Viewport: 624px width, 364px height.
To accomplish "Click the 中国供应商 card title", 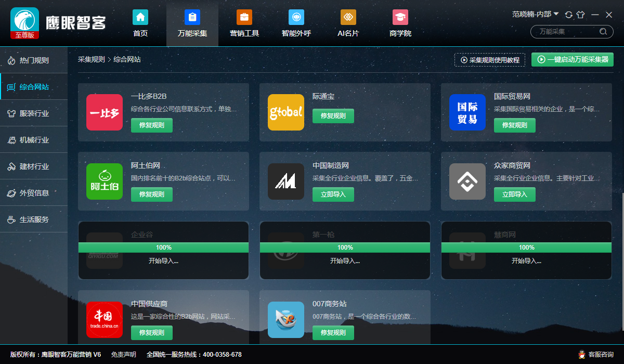I will pos(149,304).
